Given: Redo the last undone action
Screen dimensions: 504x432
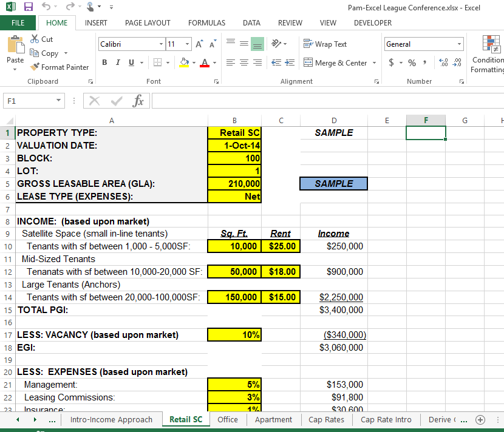Looking at the screenshot, I should (70, 7).
